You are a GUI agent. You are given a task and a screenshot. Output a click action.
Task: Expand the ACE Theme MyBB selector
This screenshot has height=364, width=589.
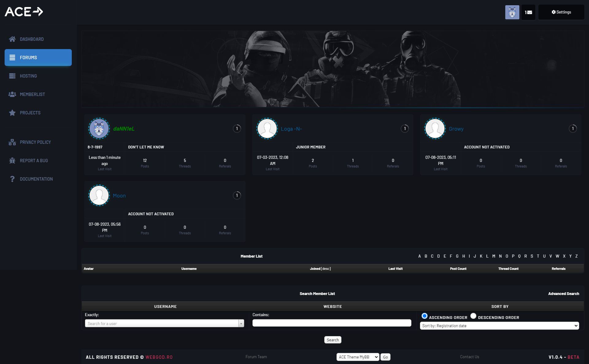click(358, 357)
